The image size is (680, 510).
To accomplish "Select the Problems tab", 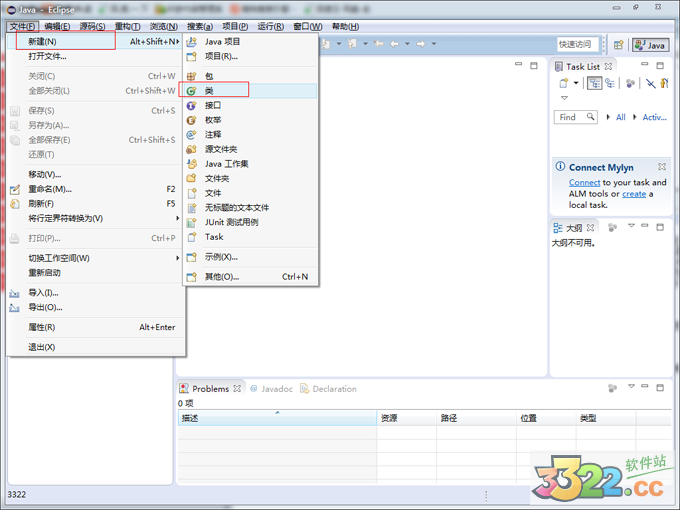I will click(210, 389).
